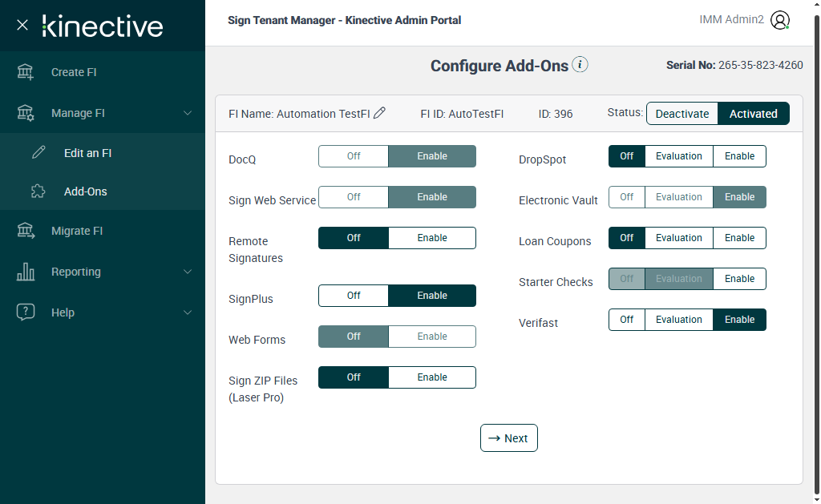
Task: Enable Loan Coupons
Action: point(739,238)
